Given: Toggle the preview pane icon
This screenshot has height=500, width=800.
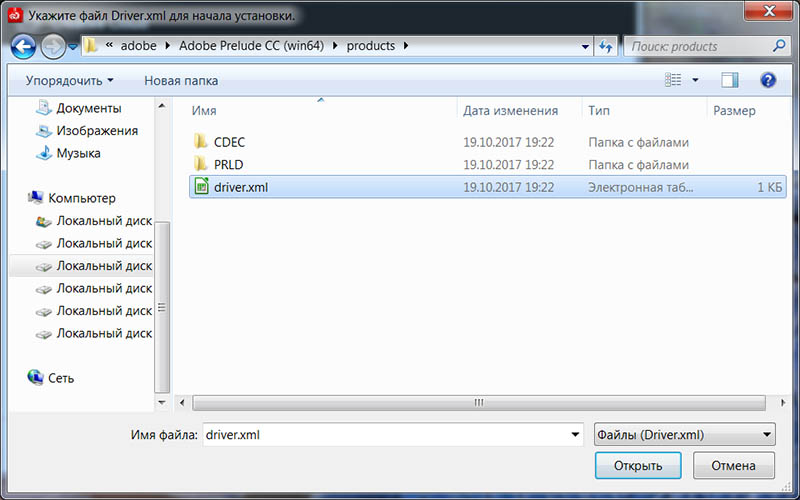Looking at the screenshot, I should pos(730,80).
